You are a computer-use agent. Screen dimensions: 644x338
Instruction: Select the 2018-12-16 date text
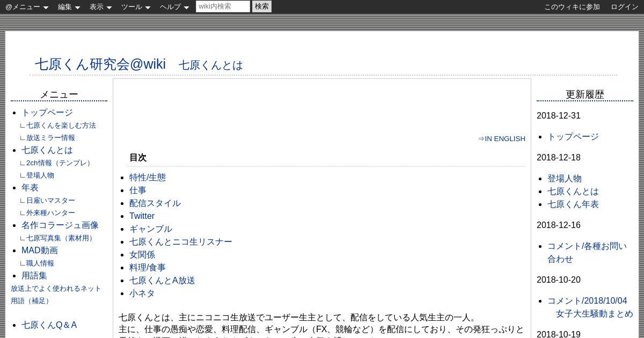[559, 225]
